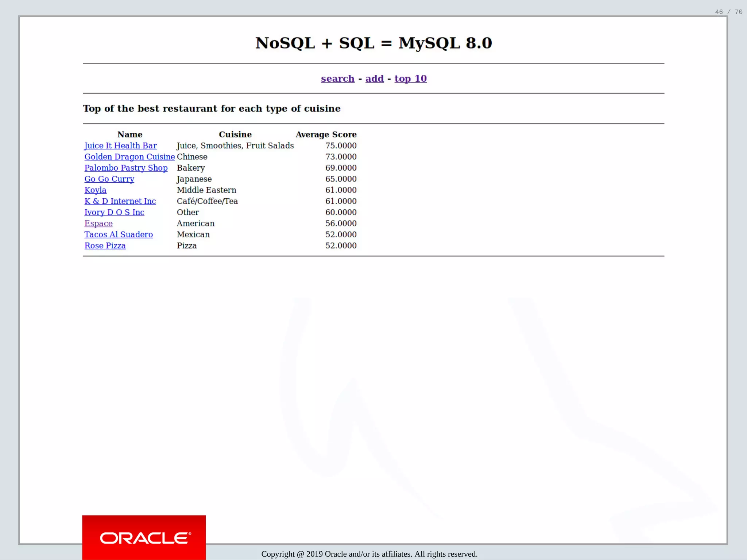Select Golden Dragon Cuisine restaurant link
The height and width of the screenshot is (560, 747).
[129, 157]
